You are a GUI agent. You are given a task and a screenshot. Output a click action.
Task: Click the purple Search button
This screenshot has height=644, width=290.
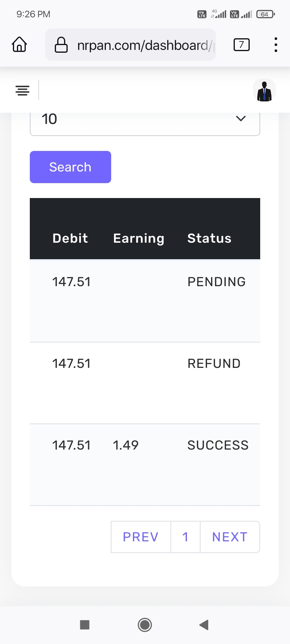click(x=70, y=167)
